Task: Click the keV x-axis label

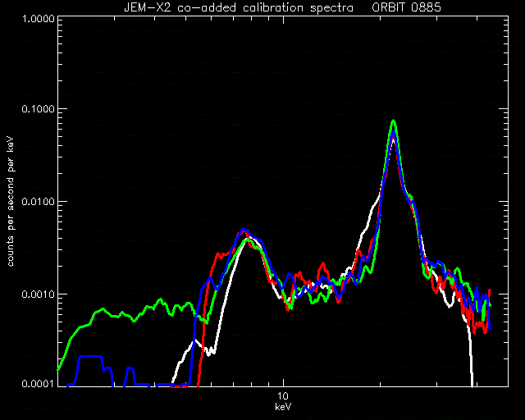Action: [283, 407]
